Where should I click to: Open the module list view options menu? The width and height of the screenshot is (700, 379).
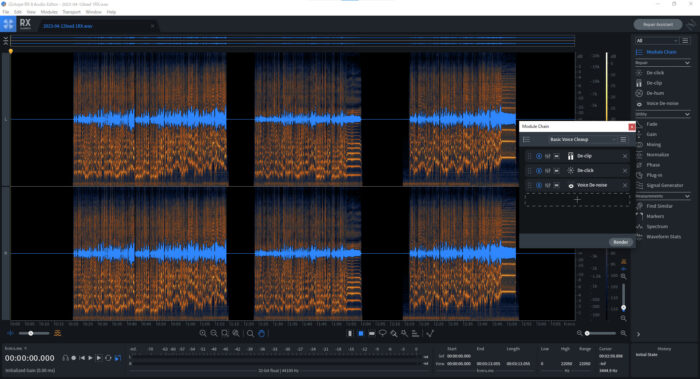(685, 41)
